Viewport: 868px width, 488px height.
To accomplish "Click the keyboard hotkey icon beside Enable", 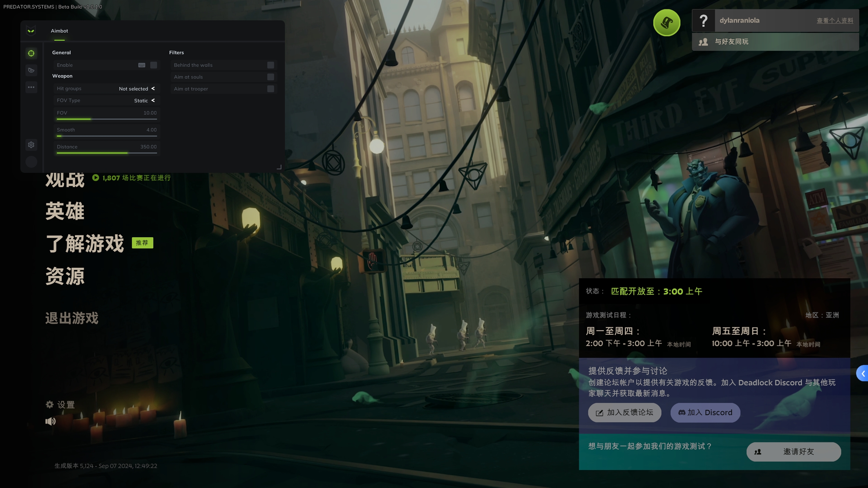I will (x=142, y=65).
